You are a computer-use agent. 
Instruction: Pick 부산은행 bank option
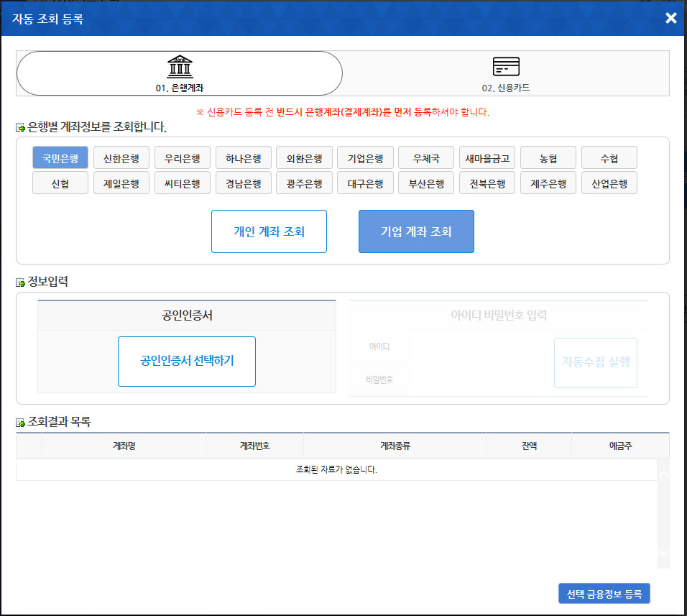point(426,183)
